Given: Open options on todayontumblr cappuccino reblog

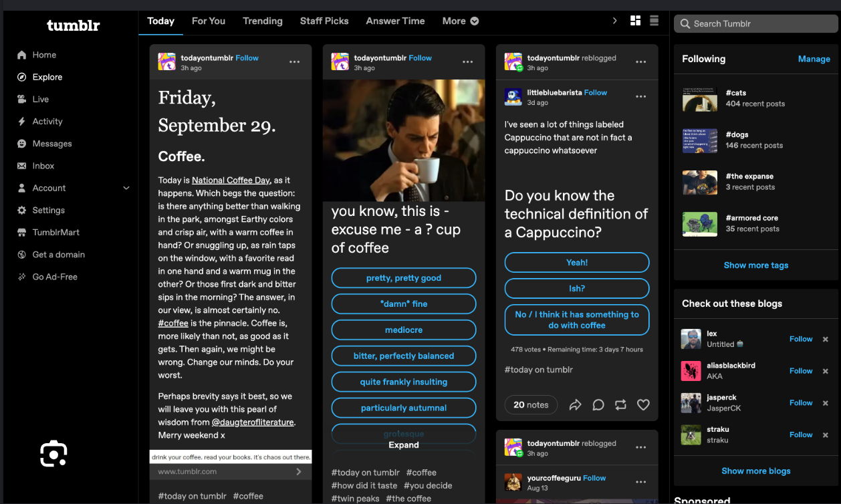Looking at the screenshot, I should coord(641,62).
